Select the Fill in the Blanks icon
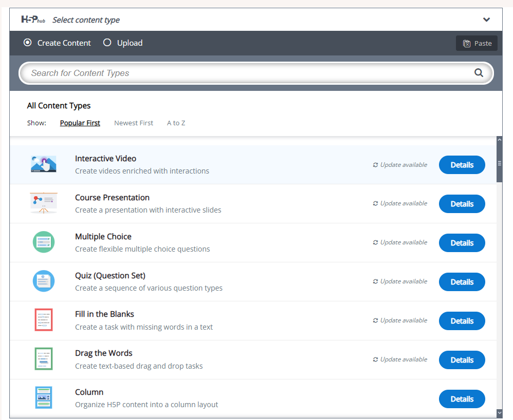The width and height of the screenshot is (513, 420). tap(44, 320)
